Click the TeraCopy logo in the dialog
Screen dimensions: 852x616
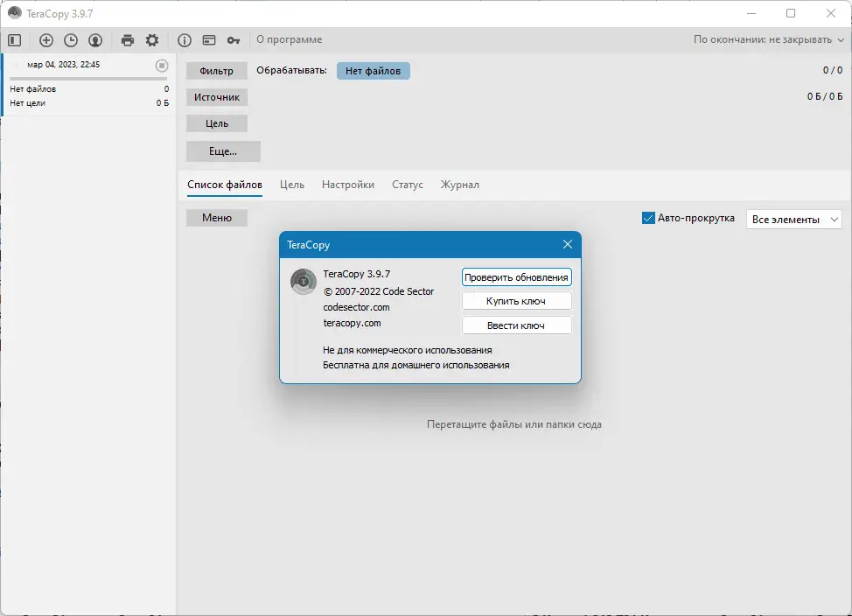pos(304,281)
